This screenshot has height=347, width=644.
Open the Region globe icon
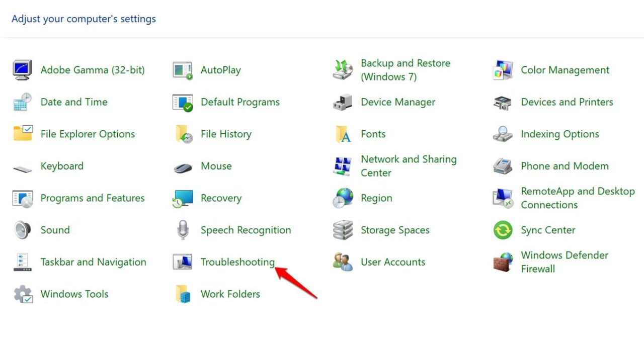click(343, 198)
